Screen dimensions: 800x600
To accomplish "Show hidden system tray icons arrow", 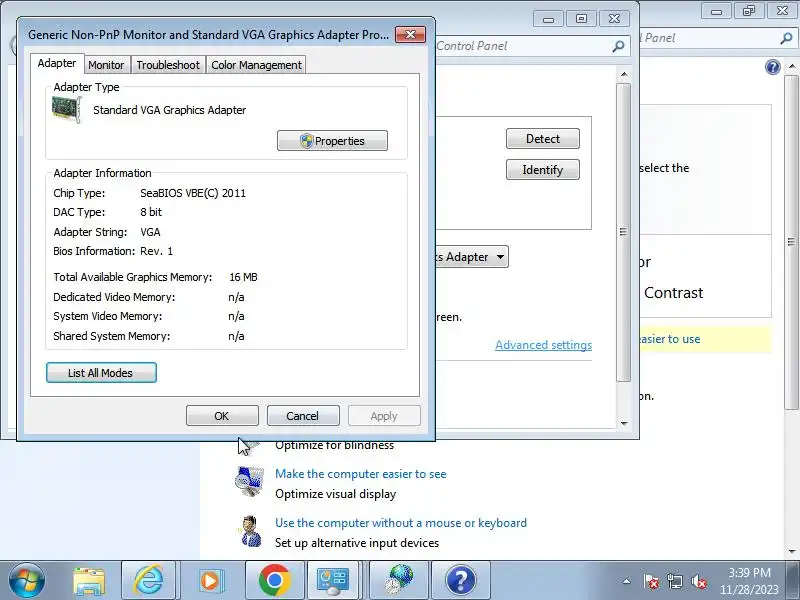I will click(x=626, y=581).
